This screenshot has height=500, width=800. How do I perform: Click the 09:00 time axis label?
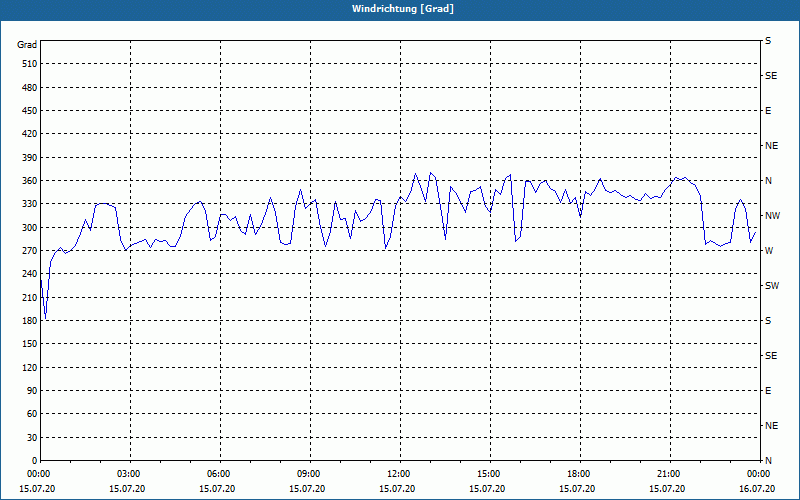tap(310, 473)
